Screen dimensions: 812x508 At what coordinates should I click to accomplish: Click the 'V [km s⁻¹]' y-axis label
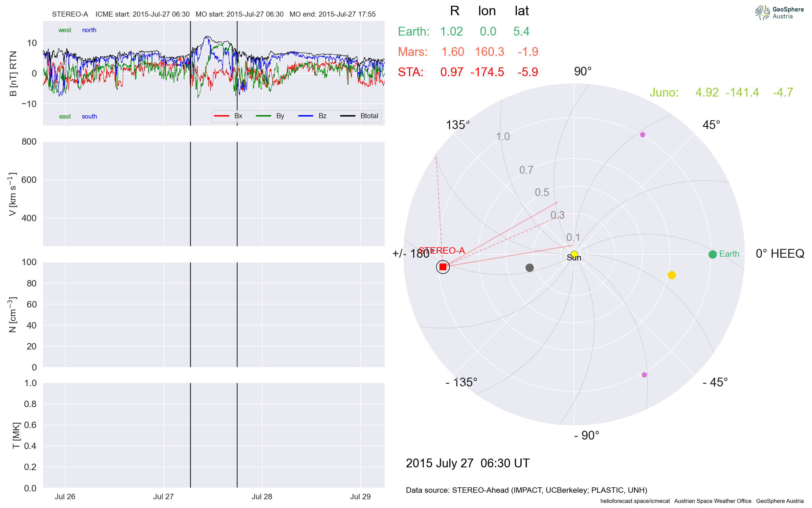tap(13, 194)
